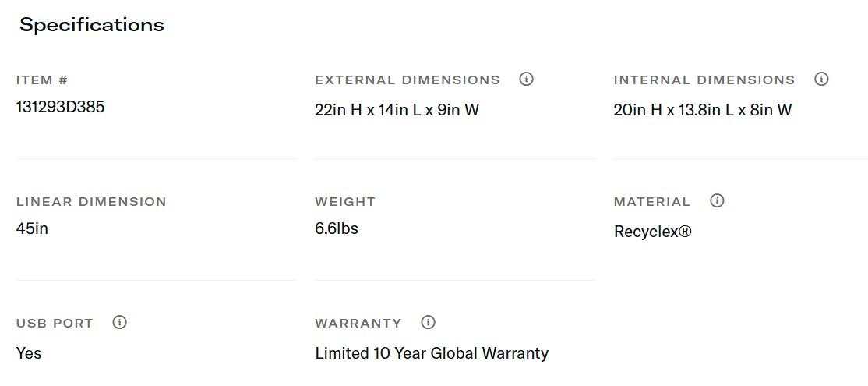Select the 6.6lbs weight value
The image size is (868, 386).
(337, 228)
